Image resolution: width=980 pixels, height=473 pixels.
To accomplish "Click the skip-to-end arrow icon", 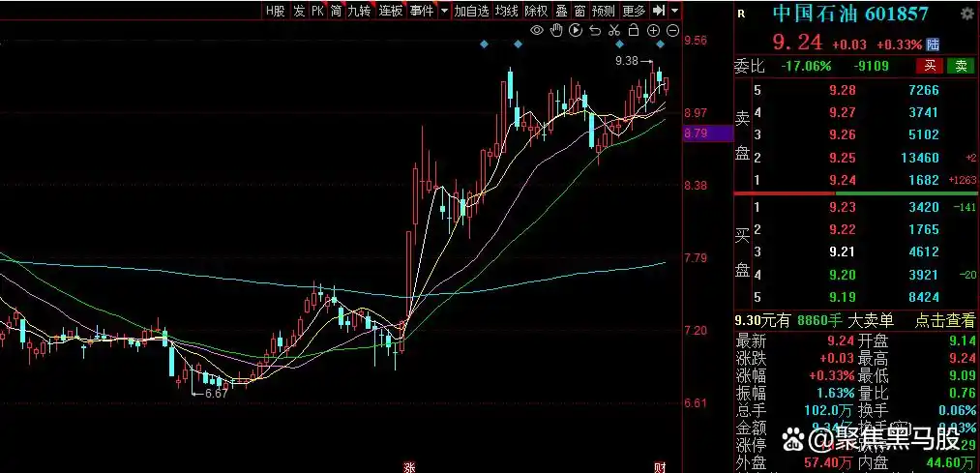I will [x=659, y=11].
